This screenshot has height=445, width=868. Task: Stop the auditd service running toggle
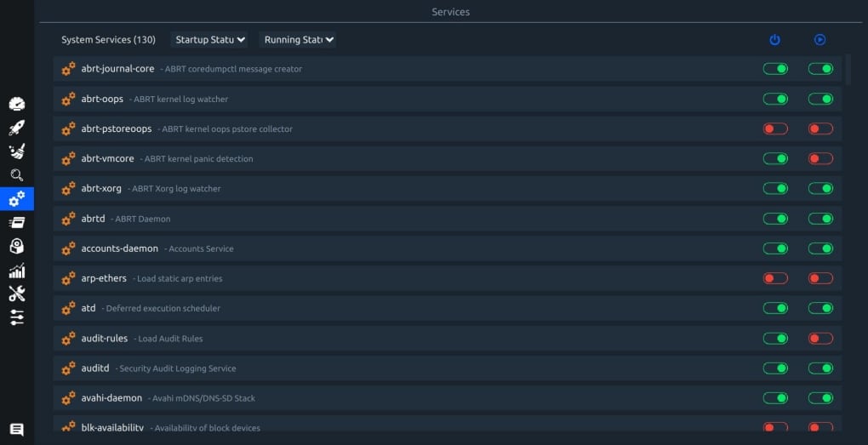[820, 368]
